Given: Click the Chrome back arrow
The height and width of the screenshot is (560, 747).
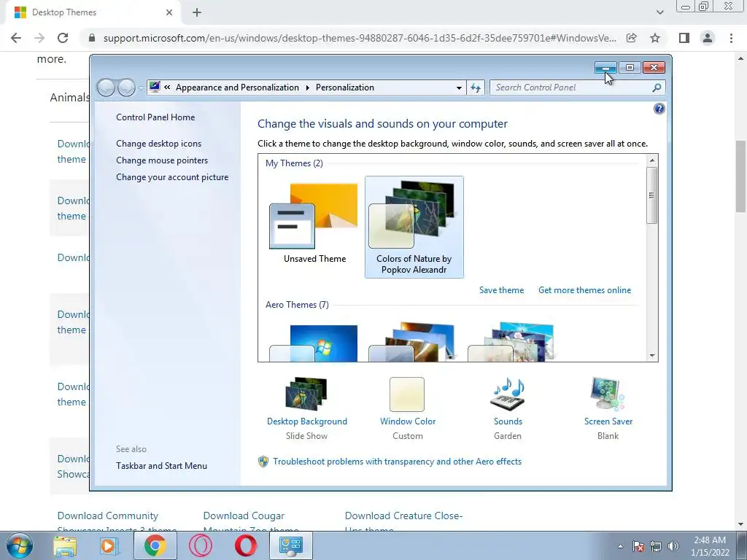Looking at the screenshot, I should tap(16, 38).
